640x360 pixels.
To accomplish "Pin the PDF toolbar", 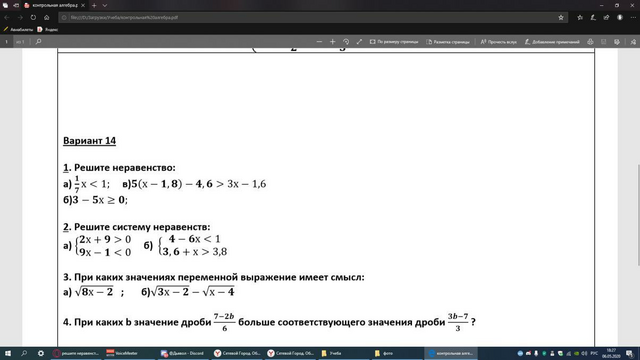I will pyautogui.click(x=633, y=42).
